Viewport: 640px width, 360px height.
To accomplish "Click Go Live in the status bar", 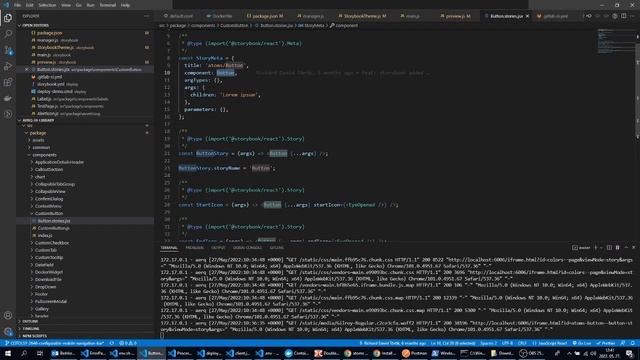I will pos(582,343).
